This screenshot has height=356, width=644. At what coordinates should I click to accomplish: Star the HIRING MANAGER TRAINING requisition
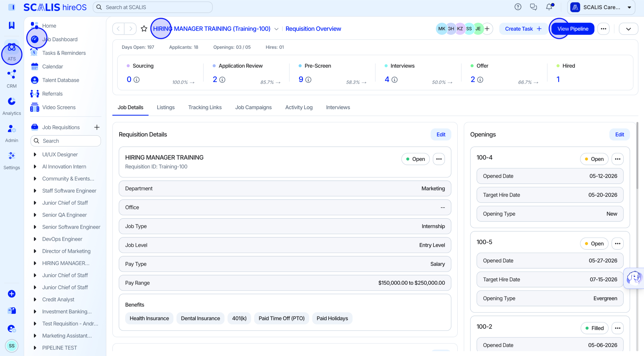click(x=144, y=29)
